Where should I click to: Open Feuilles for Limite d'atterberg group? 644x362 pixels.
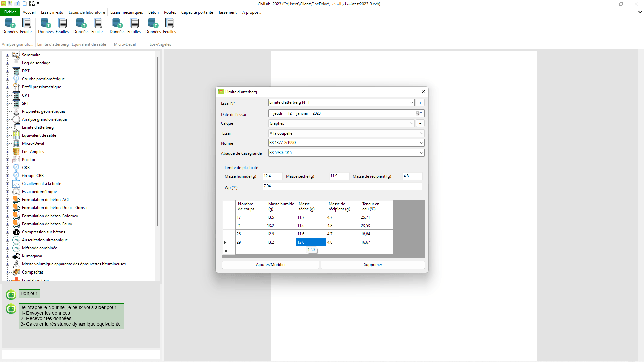coord(62,26)
